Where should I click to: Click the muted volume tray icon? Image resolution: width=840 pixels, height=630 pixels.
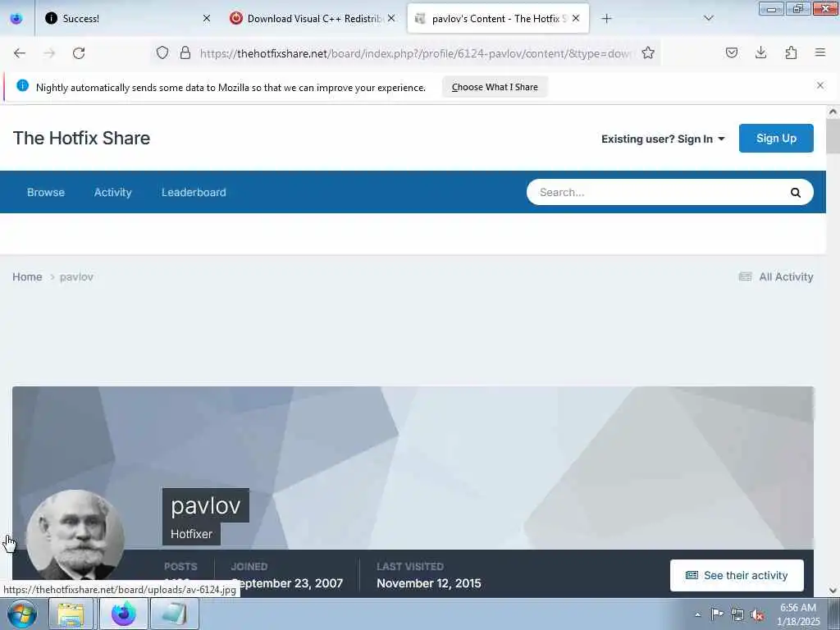tap(757, 614)
